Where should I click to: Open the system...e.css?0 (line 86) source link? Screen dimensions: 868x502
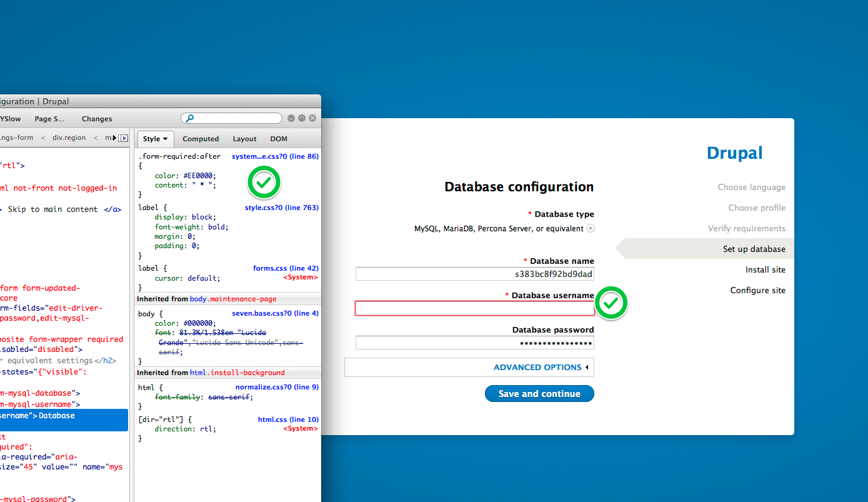(x=275, y=156)
